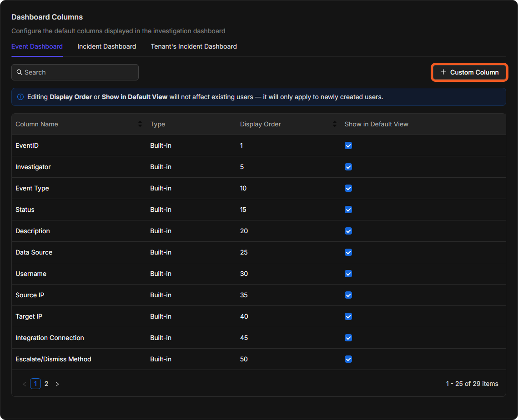Click Built-in type in the Username row
Screen dimensions: 518x420
161,274
